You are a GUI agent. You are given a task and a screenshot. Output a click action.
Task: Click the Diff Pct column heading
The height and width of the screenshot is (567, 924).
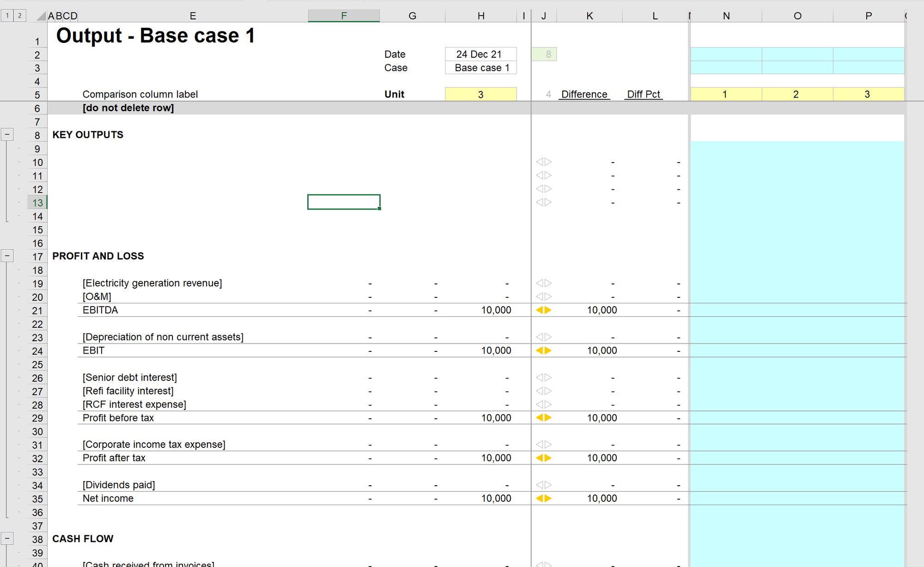point(644,94)
